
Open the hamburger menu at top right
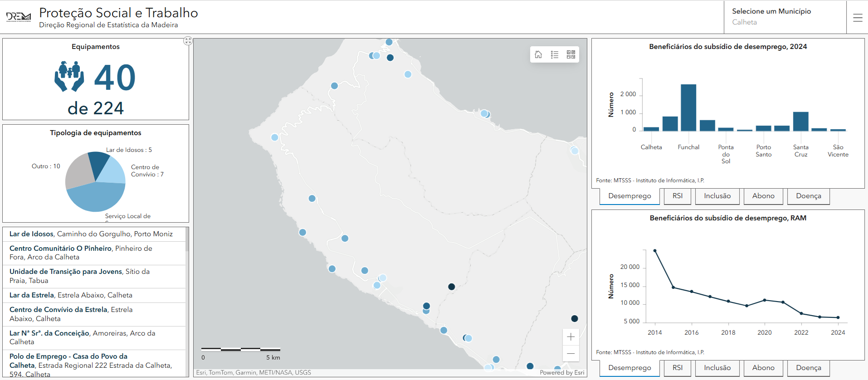[x=858, y=18]
